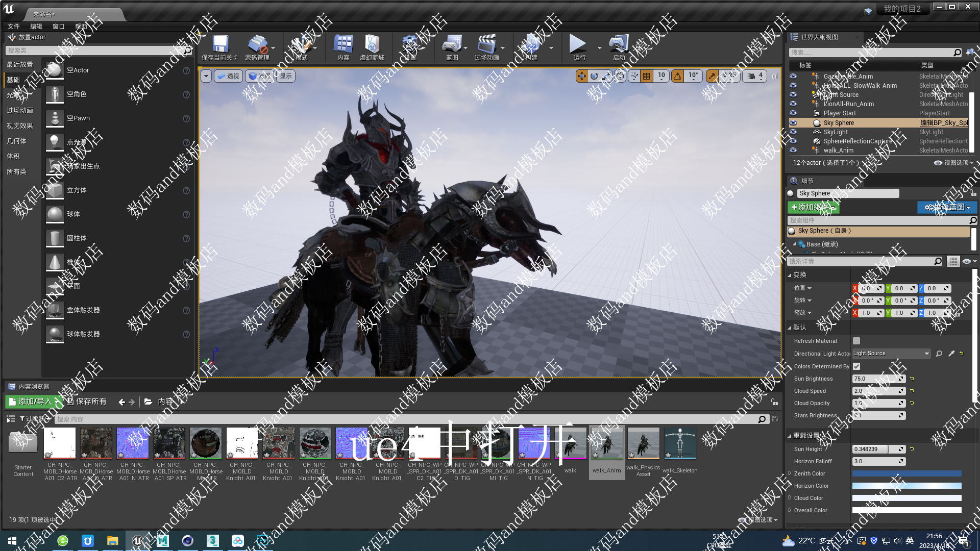980x551 pixels.
Task: Expand the Zenith Color property
Action: click(x=790, y=473)
